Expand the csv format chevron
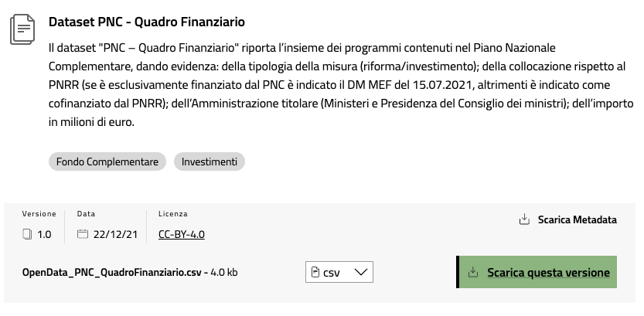Image resolution: width=644 pixels, height=316 pixels. [x=360, y=272]
